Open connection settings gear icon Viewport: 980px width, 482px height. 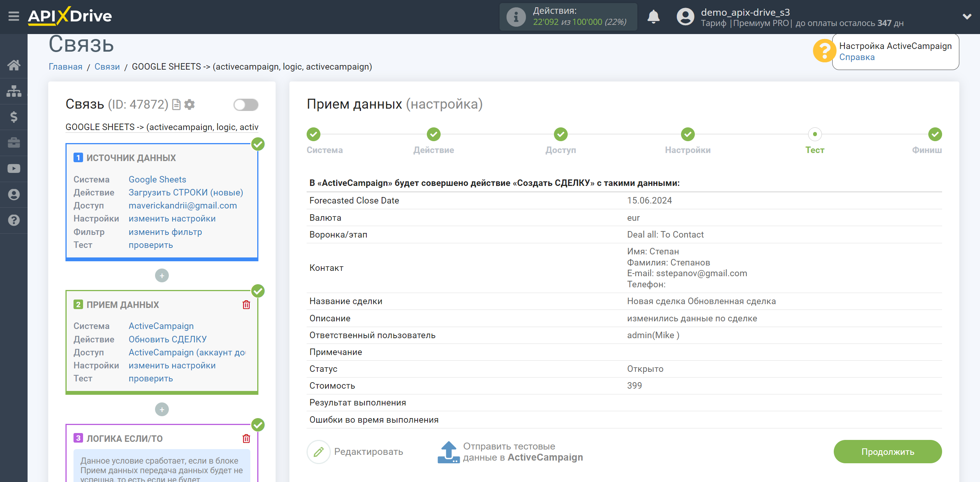point(189,104)
